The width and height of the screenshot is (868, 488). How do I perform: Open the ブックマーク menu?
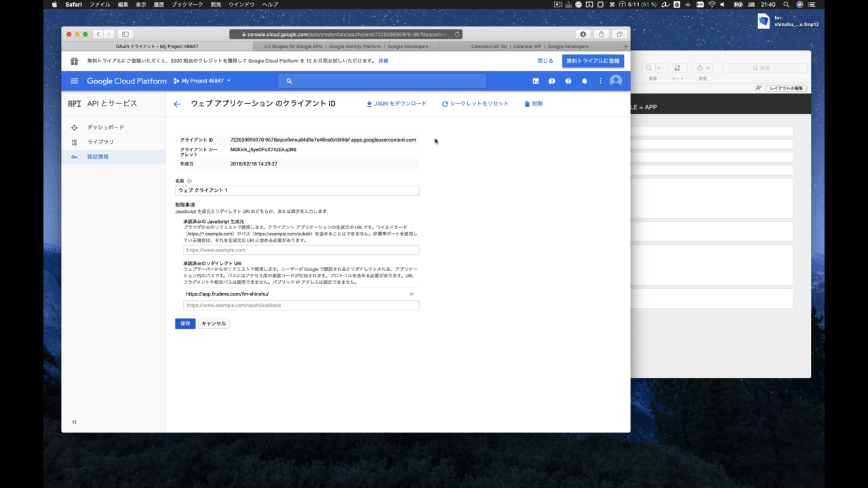point(187,5)
